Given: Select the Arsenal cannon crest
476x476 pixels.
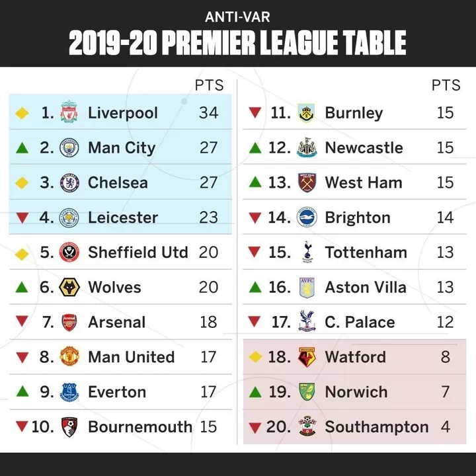Looking at the screenshot, I should (x=69, y=323).
